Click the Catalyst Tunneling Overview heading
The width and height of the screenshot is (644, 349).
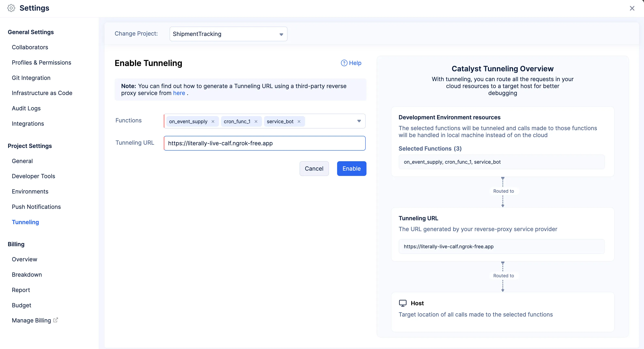[x=503, y=69]
